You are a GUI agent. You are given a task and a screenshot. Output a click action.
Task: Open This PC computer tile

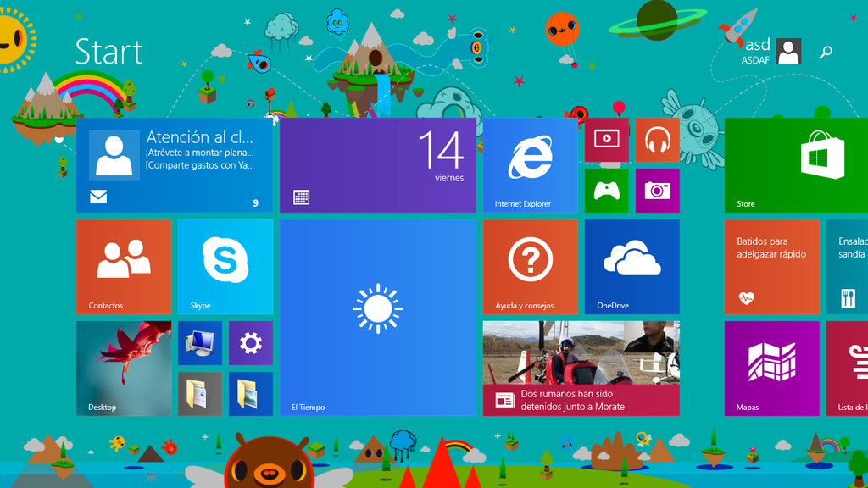click(x=199, y=343)
